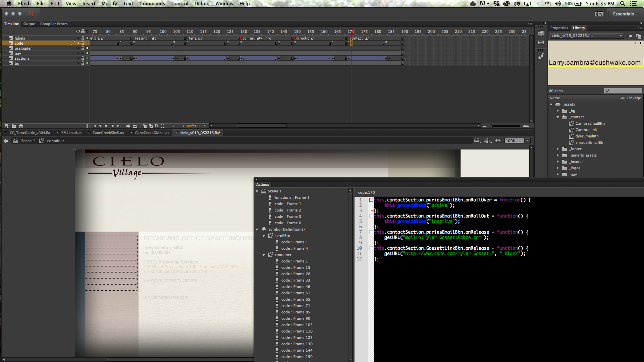Collapse the container symbol in Actions tree
This screenshot has height=362, width=644.
tap(264, 255)
